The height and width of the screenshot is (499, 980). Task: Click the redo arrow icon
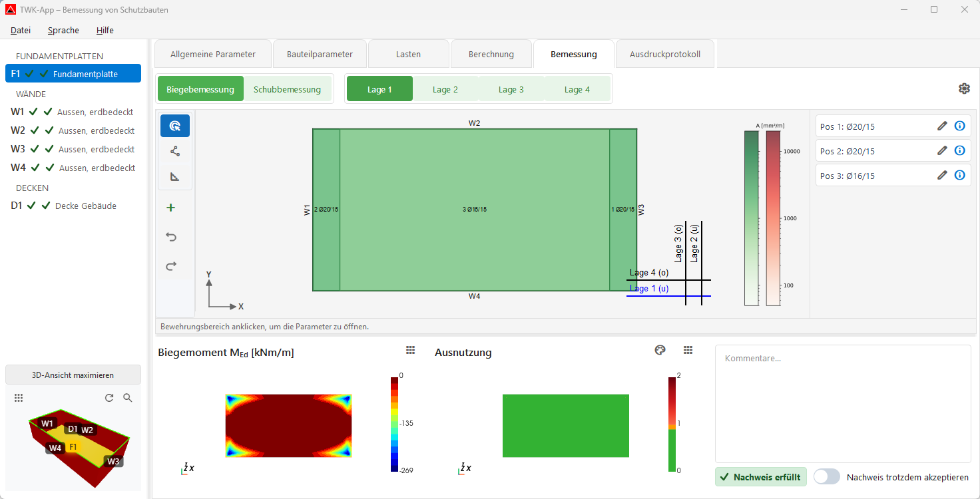click(x=171, y=266)
